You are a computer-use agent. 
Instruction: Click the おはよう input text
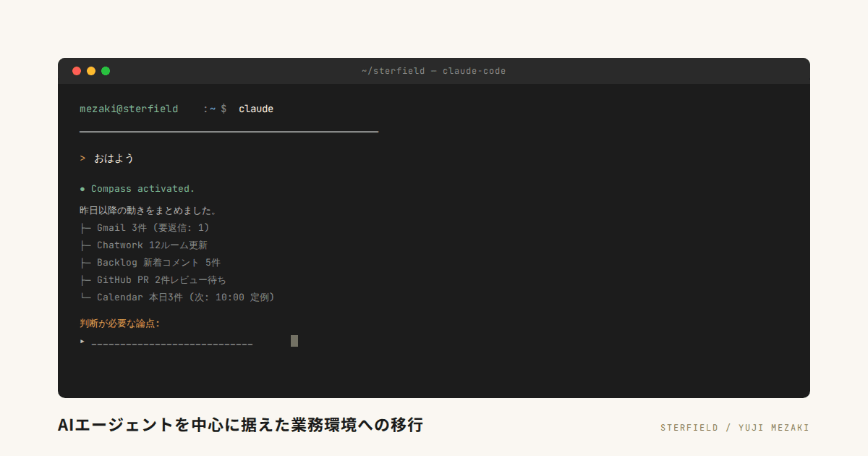pos(114,159)
